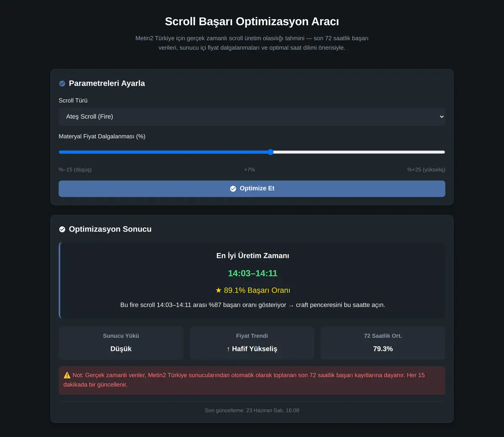Click the En İyi Üretim Zamanı heading
This screenshot has height=437, width=504.
click(x=253, y=255)
